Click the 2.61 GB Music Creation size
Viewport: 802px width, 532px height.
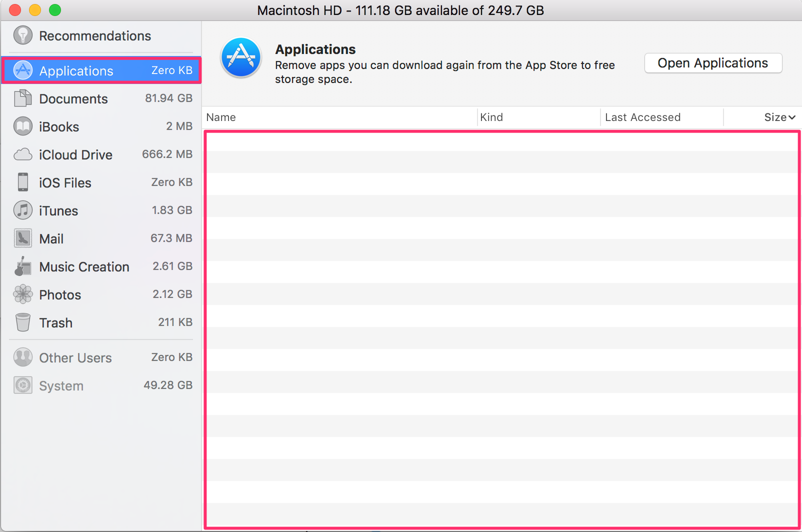point(172,266)
